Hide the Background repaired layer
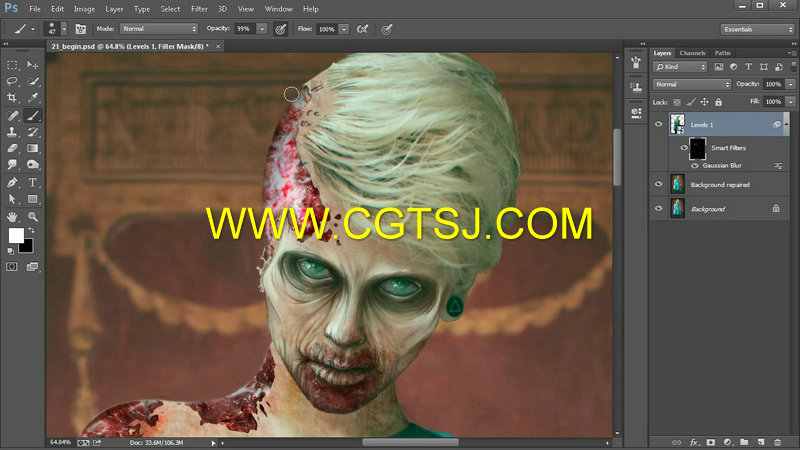The width and height of the screenshot is (800, 450). tap(659, 184)
